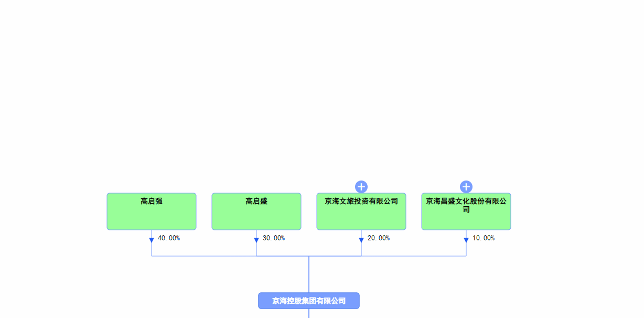
Task: Select the green 高启强 shareholder node
Action: [152, 211]
